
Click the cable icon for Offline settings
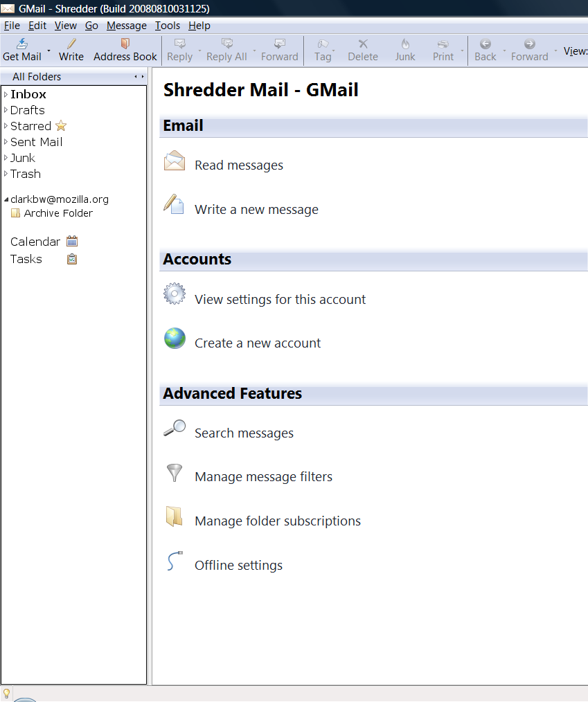point(175,561)
